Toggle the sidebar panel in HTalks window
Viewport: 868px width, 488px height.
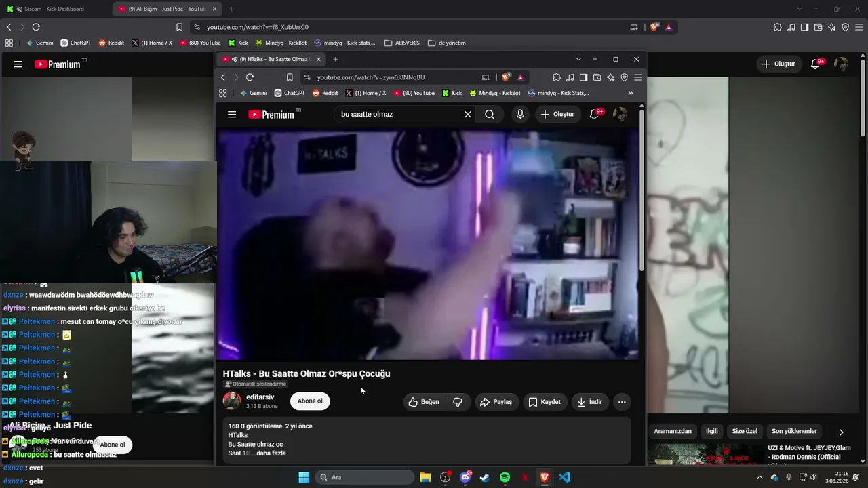[x=583, y=77]
